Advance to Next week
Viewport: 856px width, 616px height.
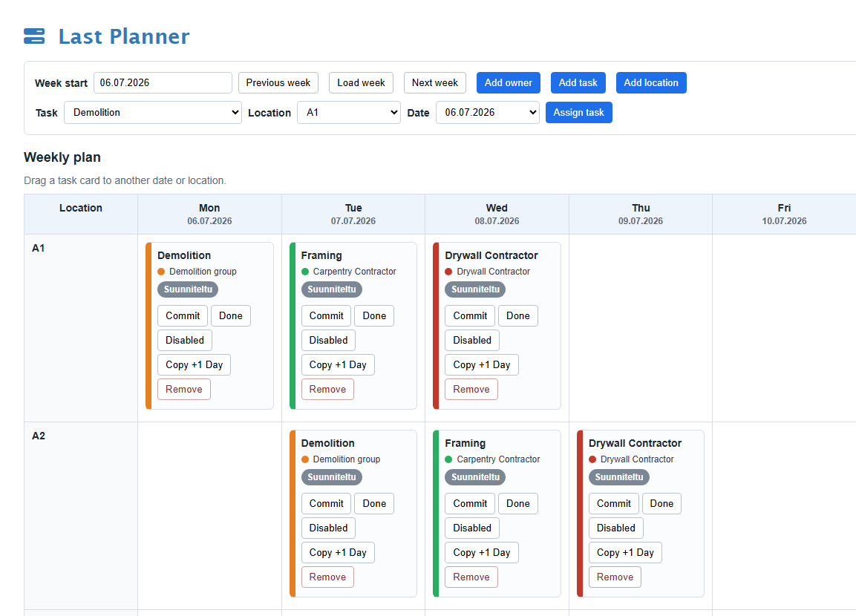[x=435, y=83]
